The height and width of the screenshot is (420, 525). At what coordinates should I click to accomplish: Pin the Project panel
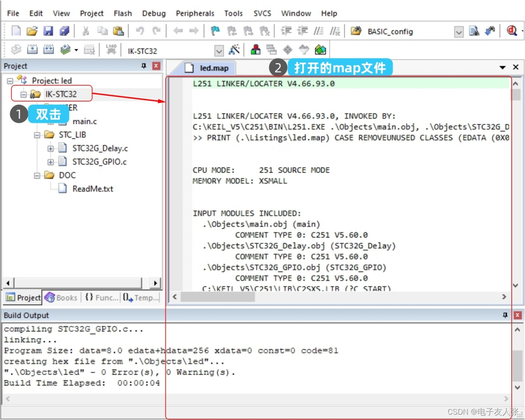144,66
